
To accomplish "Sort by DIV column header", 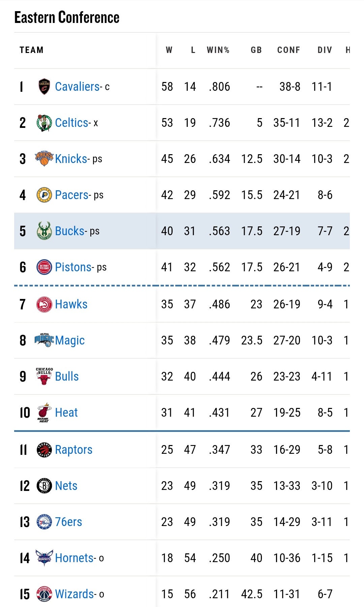I will tap(325, 50).
